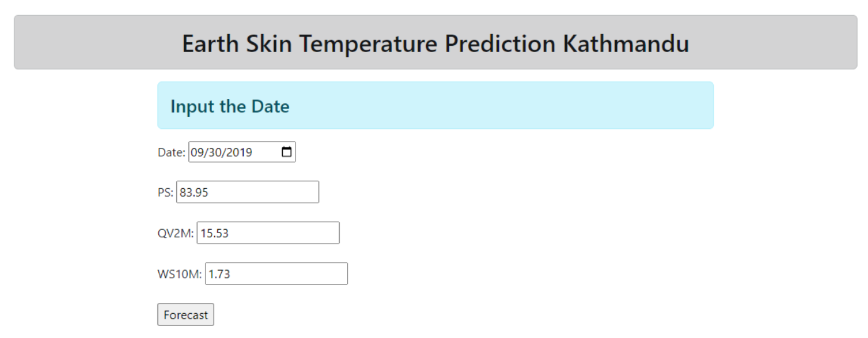Open the calendar picker icon in Date field
868x338 pixels.
click(x=286, y=152)
